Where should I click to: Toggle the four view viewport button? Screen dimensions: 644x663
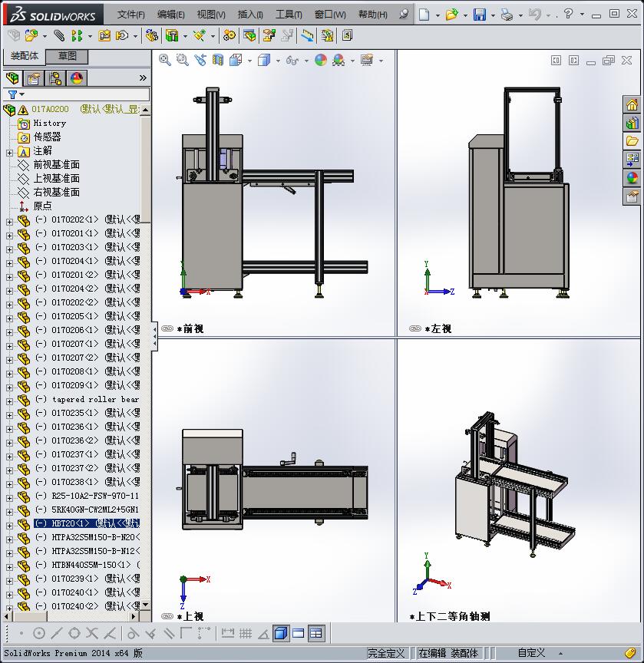click(x=316, y=633)
